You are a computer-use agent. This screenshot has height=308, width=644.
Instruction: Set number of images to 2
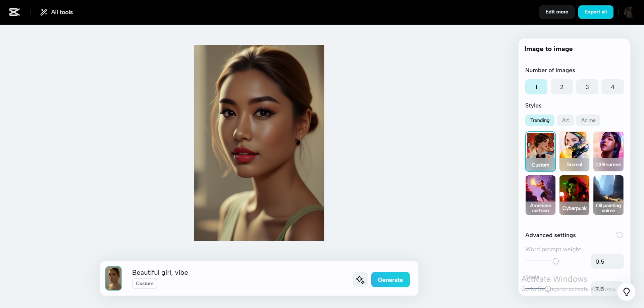pyautogui.click(x=562, y=87)
